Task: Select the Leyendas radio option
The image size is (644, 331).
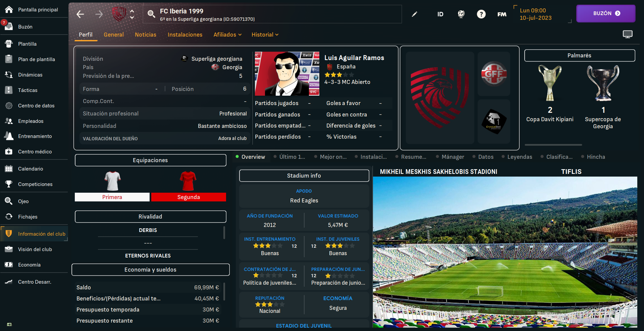Action: tap(517, 157)
